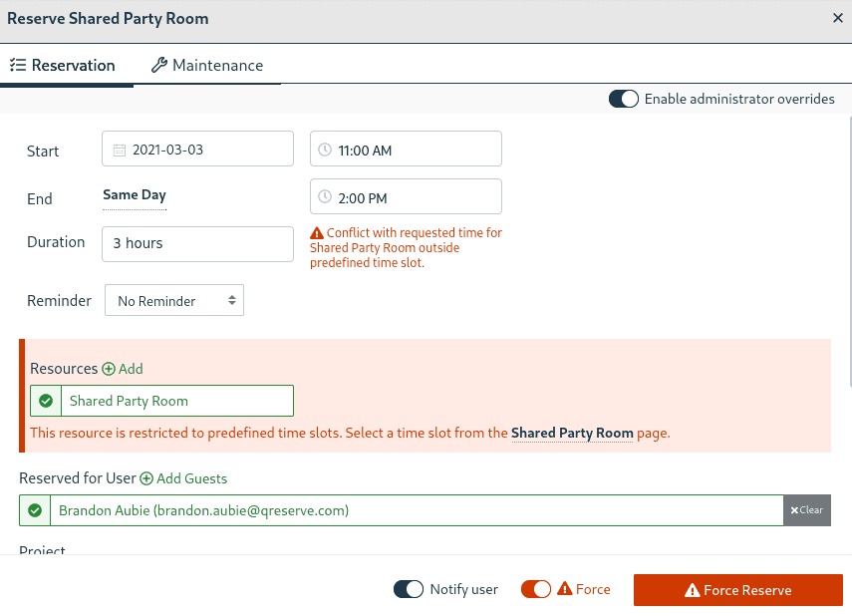852x616 pixels.
Task: Disable administrator overrides toggle
Action: click(624, 99)
